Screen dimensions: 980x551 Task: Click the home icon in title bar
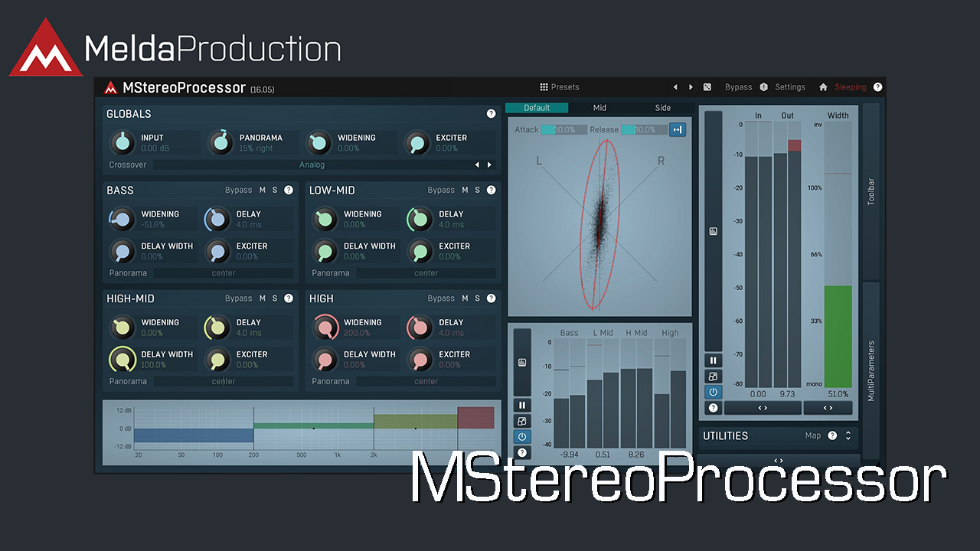[x=823, y=87]
